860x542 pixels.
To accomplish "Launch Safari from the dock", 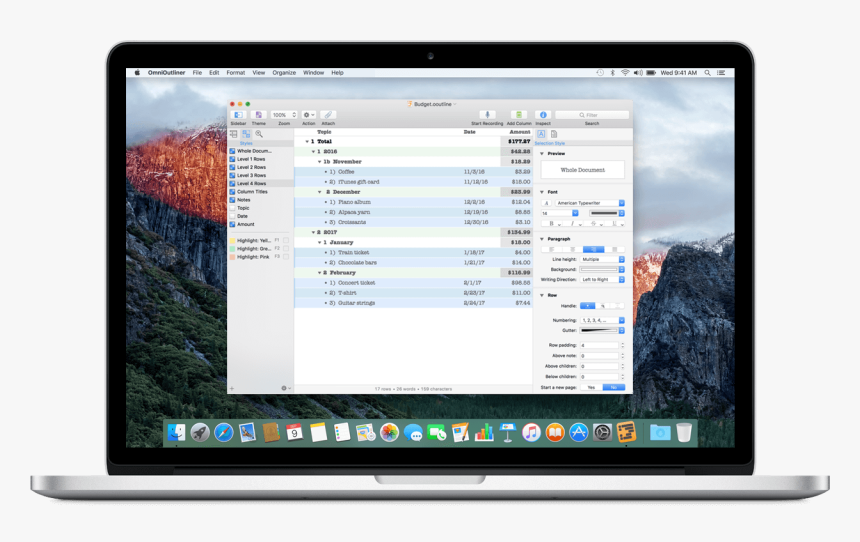I will pos(223,432).
